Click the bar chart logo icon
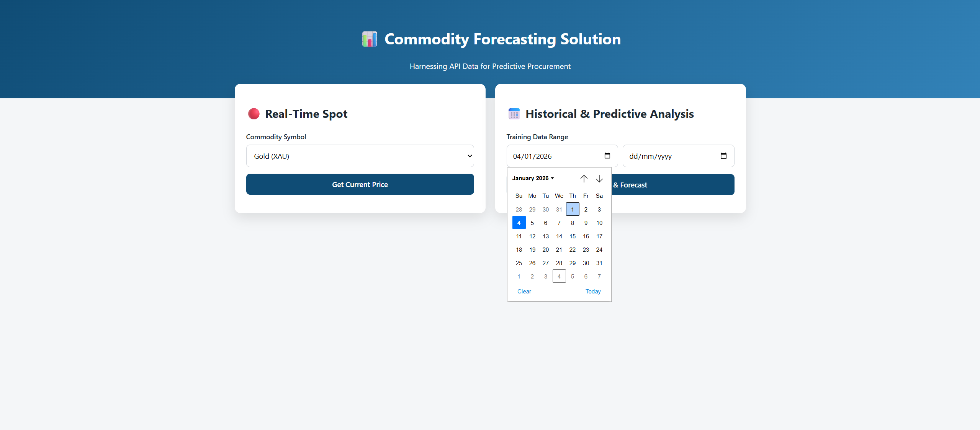The height and width of the screenshot is (430, 980). click(370, 39)
